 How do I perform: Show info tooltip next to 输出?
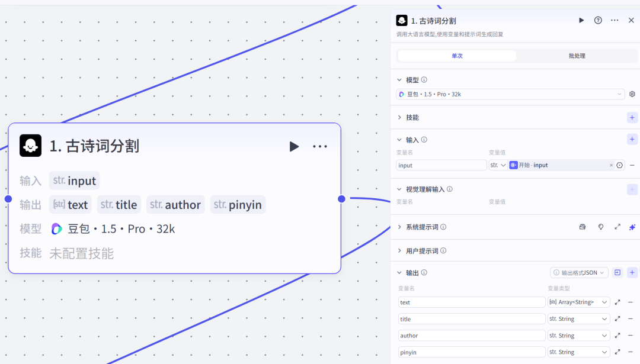(x=424, y=273)
